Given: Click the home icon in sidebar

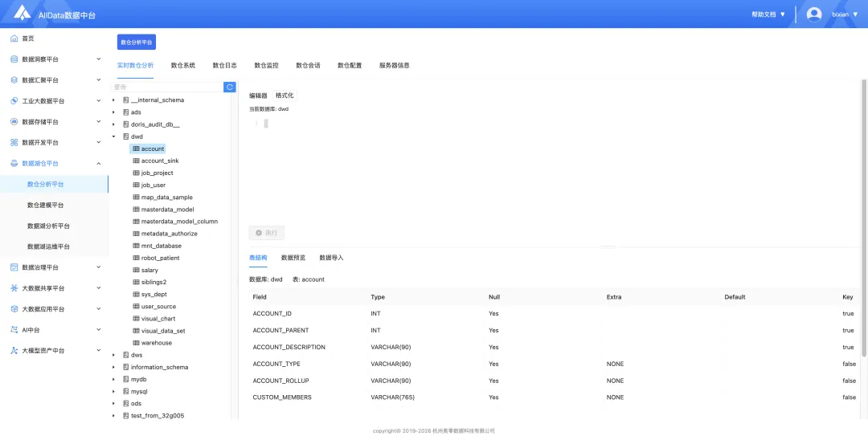Looking at the screenshot, I should [14, 39].
